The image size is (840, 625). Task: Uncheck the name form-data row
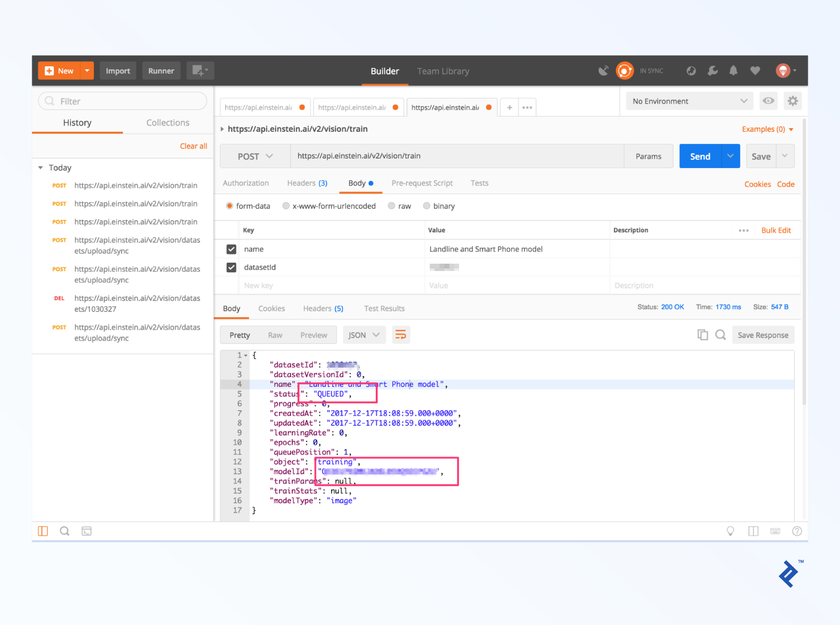pyautogui.click(x=230, y=249)
